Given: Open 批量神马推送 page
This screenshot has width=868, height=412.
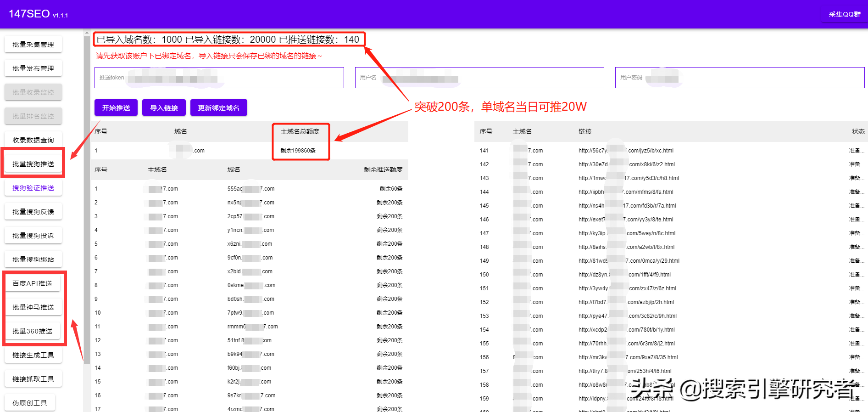Looking at the screenshot, I should point(33,307).
